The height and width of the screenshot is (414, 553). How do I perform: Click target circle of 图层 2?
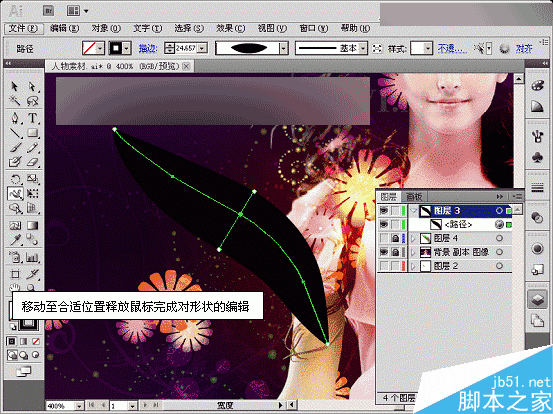click(x=499, y=266)
